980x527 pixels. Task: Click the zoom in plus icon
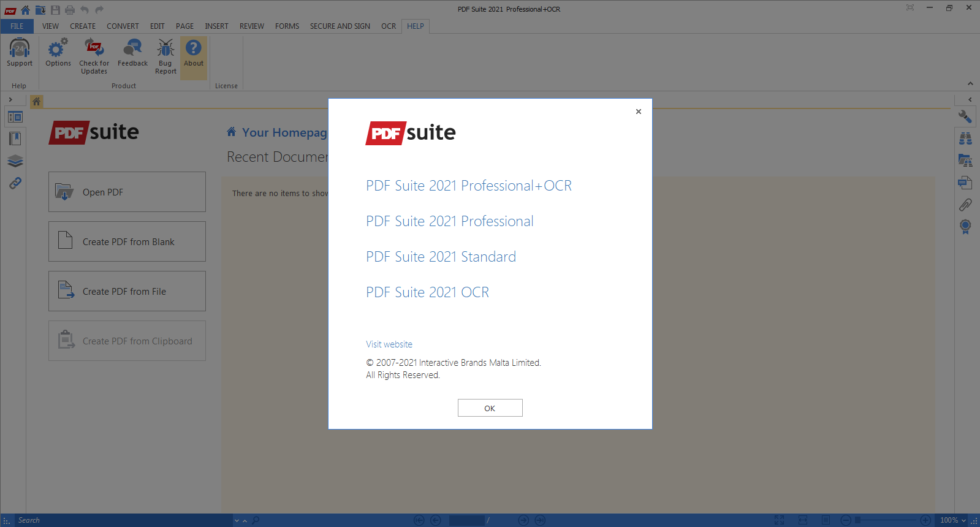click(925, 520)
